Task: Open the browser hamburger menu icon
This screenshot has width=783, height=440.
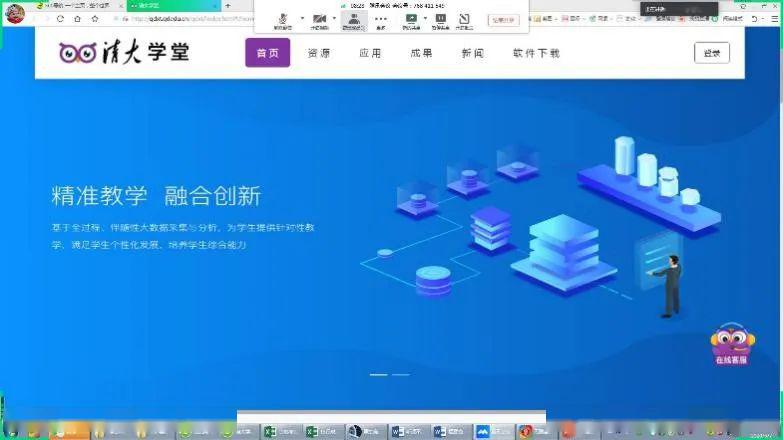Action: pos(775,18)
